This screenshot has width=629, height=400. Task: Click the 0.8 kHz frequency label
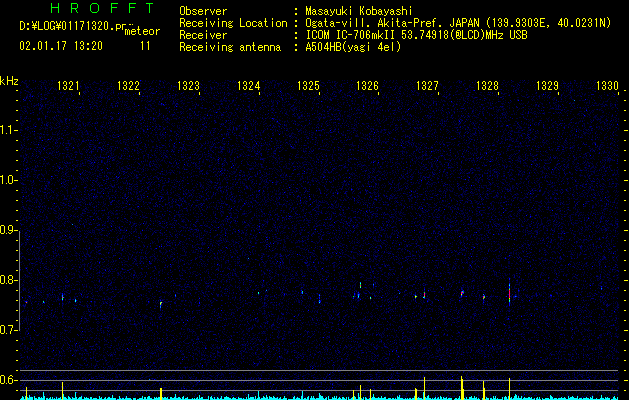tap(8, 280)
